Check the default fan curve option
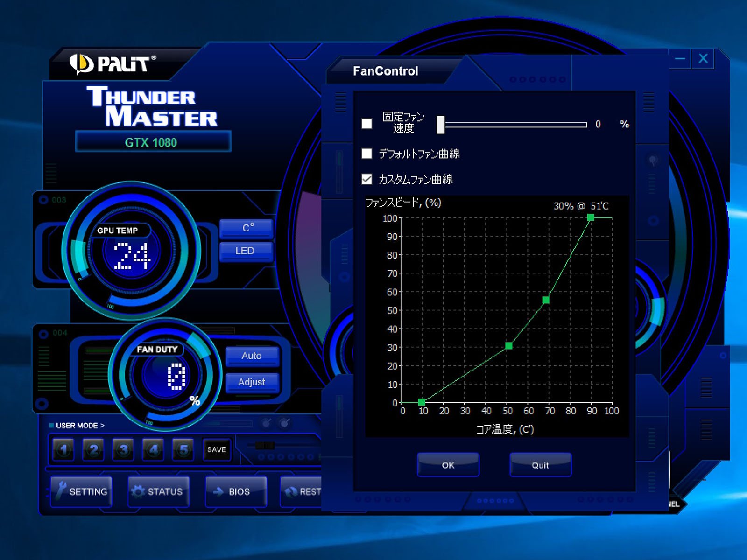 (x=366, y=154)
